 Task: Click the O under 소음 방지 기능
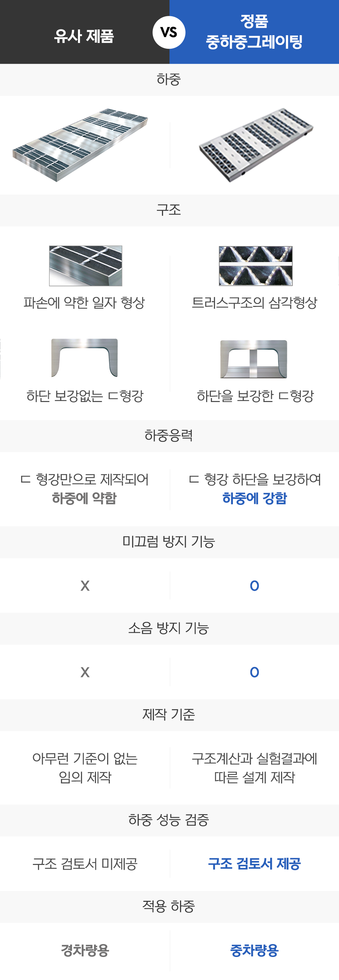[x=255, y=672]
